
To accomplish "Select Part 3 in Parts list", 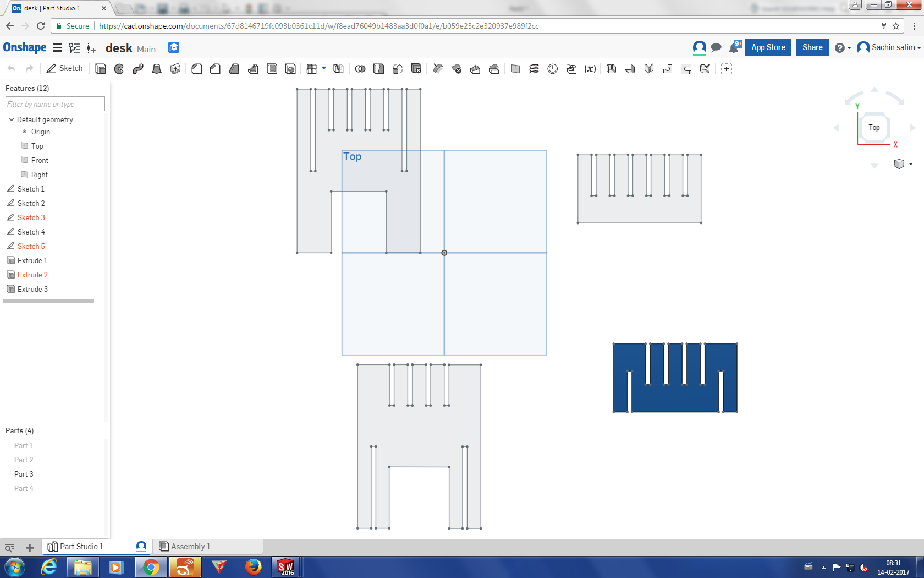I will pos(24,474).
